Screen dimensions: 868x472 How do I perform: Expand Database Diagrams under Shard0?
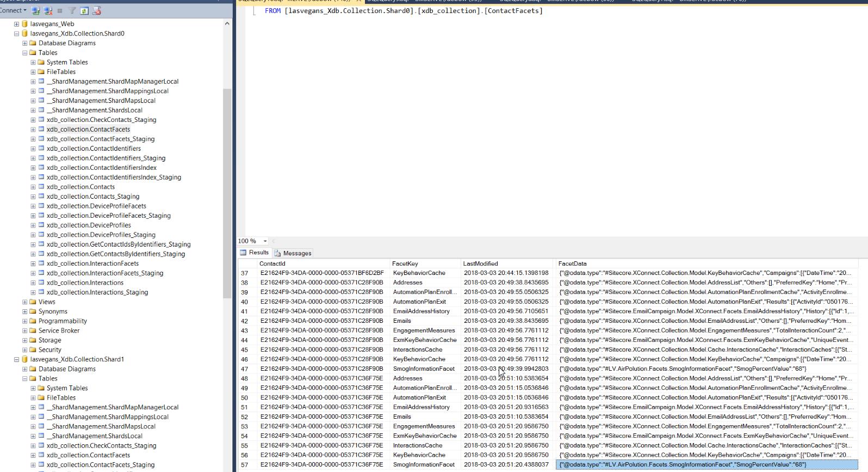click(24, 43)
